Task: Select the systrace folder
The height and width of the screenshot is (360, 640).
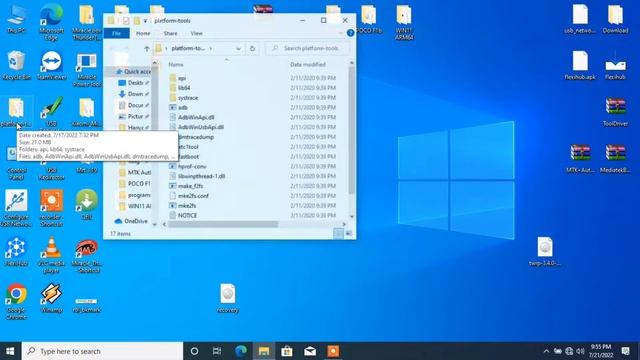Action: click(183, 98)
